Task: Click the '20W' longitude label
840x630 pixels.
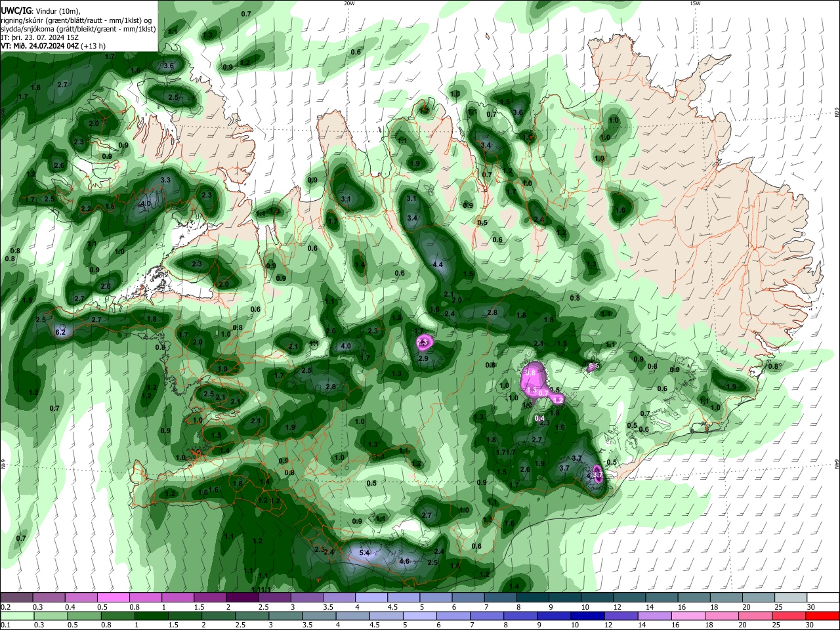Action: point(349,3)
